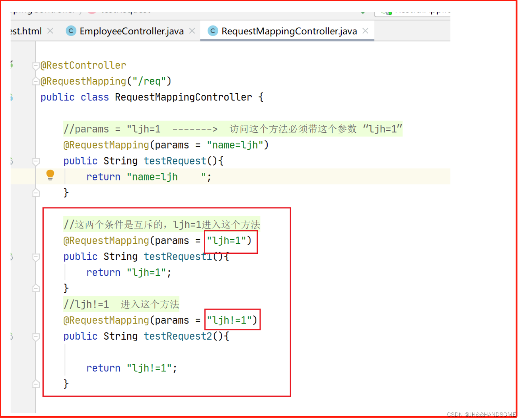Fold the testRequest2() method
521x420 pixels.
pos(36,337)
